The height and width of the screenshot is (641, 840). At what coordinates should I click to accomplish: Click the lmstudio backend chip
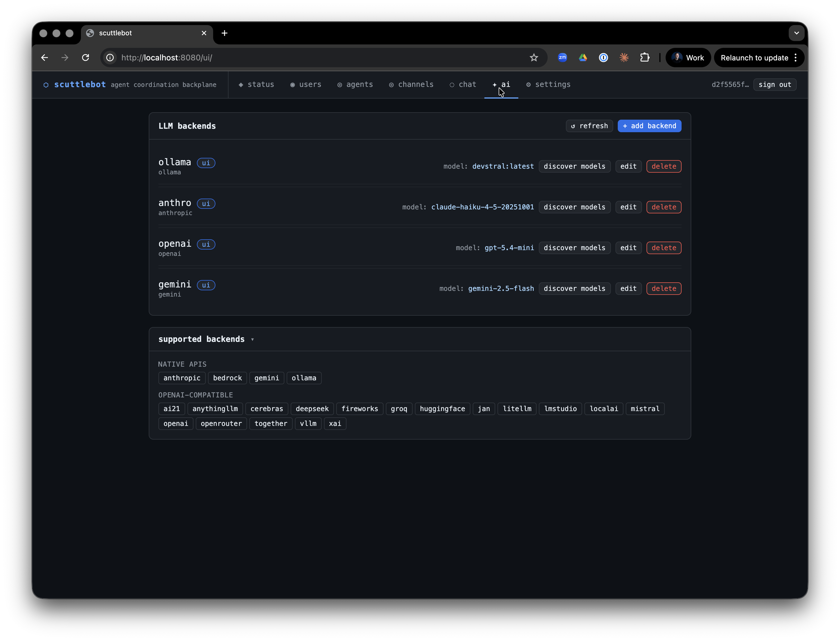tap(560, 409)
